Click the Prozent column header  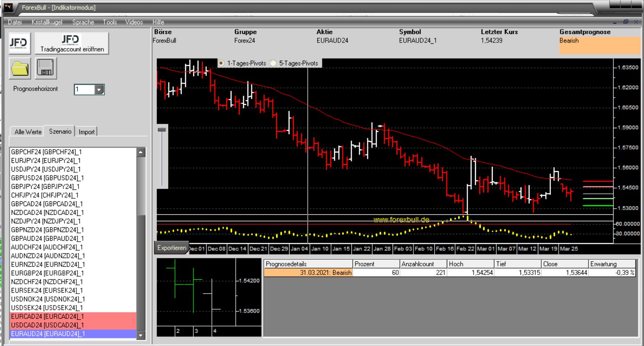click(x=377, y=264)
